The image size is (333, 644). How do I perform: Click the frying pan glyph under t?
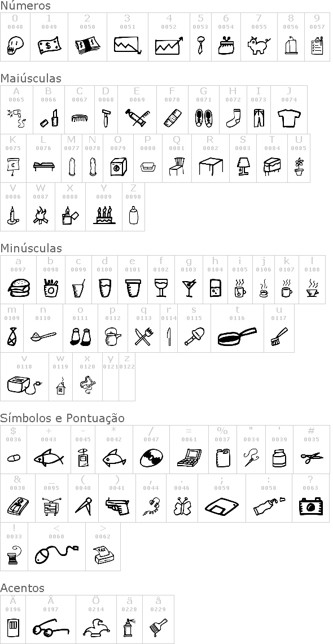point(237,337)
